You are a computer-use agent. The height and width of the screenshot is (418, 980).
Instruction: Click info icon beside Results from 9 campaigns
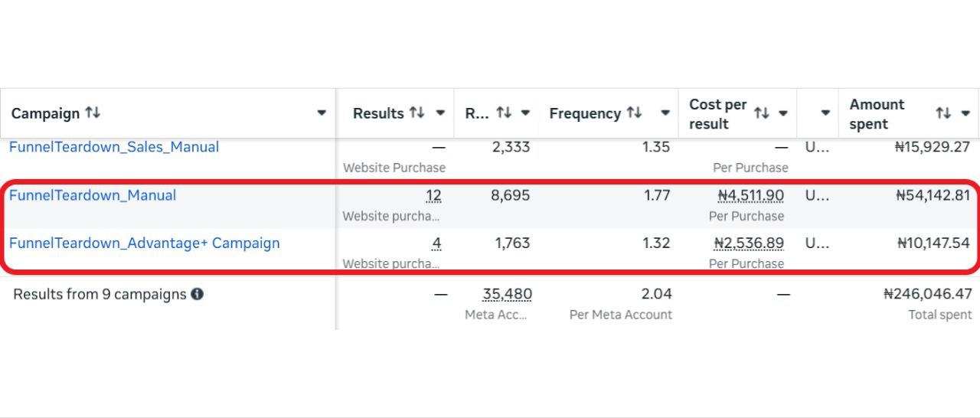click(x=198, y=294)
